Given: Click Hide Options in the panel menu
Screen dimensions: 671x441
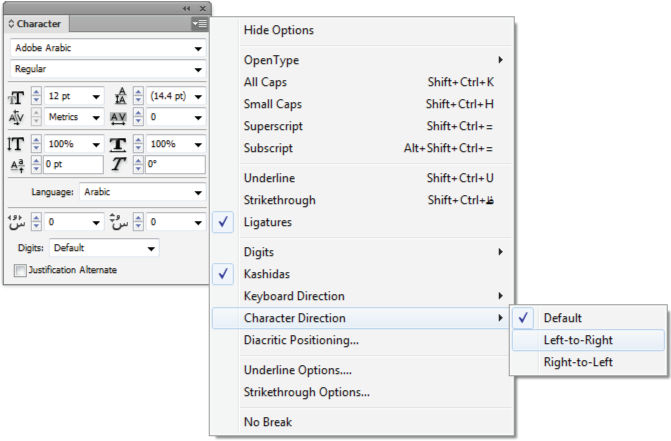Looking at the screenshot, I should (278, 31).
